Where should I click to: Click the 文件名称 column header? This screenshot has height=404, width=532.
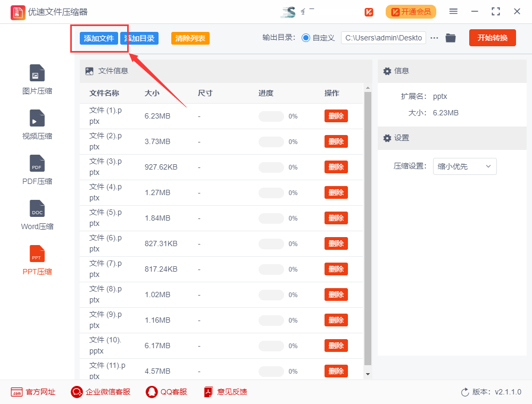104,93
